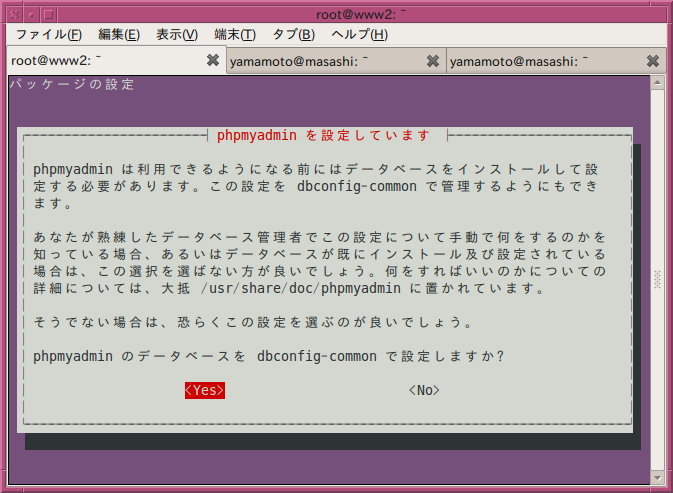The height and width of the screenshot is (493, 673).
Task: Open the 編集(E) menu
Action: 119,34
